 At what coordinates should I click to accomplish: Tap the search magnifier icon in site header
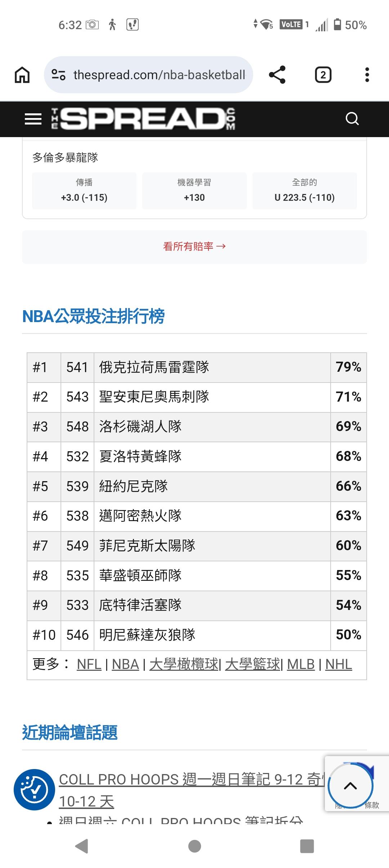click(x=352, y=119)
